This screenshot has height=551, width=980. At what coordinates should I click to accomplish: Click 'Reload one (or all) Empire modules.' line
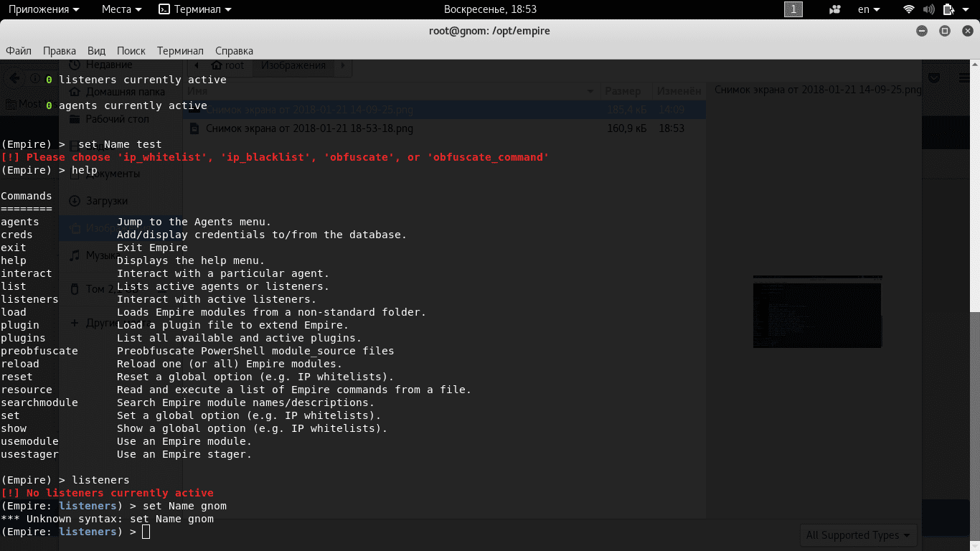230,364
